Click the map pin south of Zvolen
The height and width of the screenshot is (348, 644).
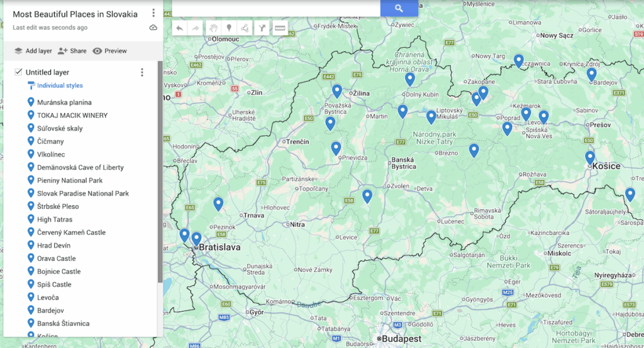tap(367, 196)
